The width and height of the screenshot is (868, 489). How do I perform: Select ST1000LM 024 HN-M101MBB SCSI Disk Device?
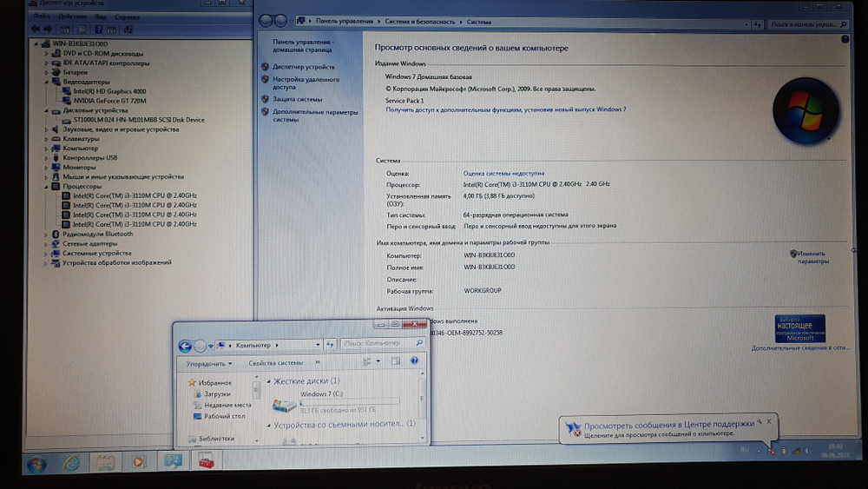pyautogui.click(x=139, y=120)
